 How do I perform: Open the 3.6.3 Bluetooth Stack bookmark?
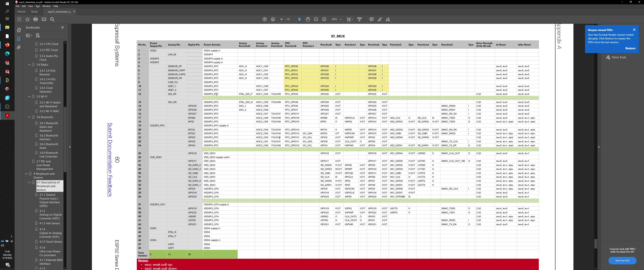pyautogui.click(x=49, y=146)
